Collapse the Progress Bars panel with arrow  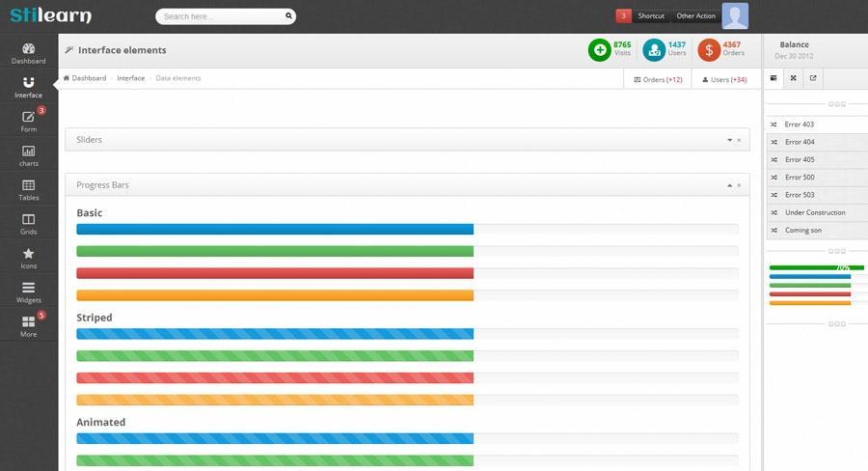pyautogui.click(x=730, y=185)
